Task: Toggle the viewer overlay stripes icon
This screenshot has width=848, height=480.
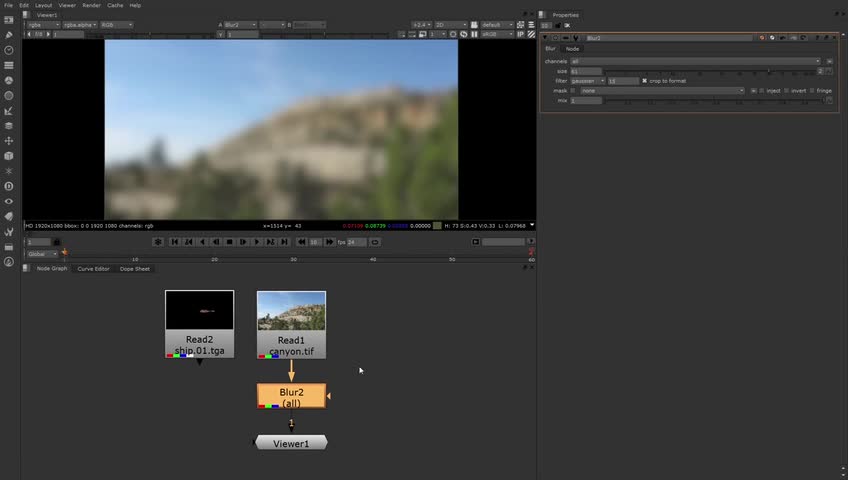Action: [531, 34]
